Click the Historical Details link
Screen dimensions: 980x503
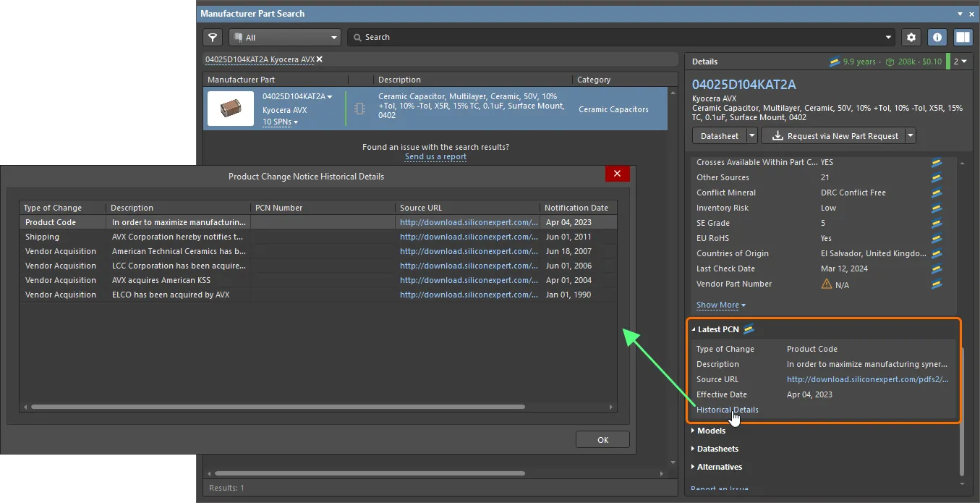[727, 410]
